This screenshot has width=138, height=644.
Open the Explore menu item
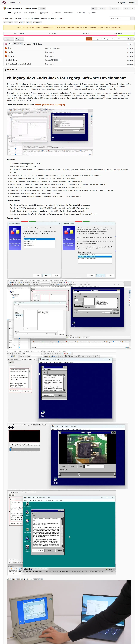pos(12,3)
